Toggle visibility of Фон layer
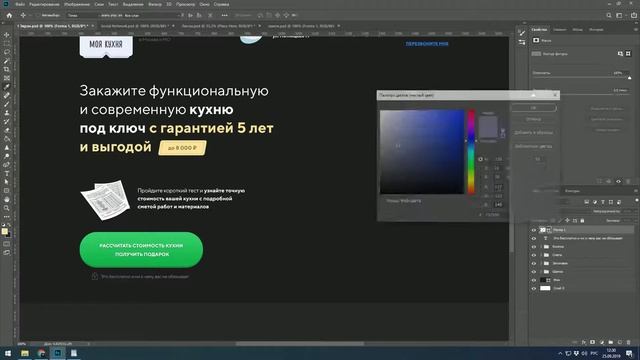The width and height of the screenshot is (640, 360). point(533,280)
